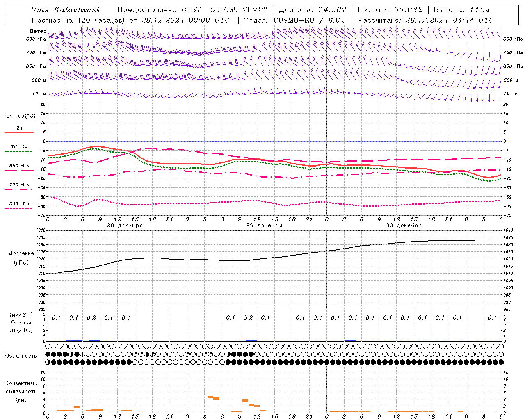Click the 'Широта: 55.032' latitude value
The height and width of the screenshot is (420, 525).
tap(390, 10)
